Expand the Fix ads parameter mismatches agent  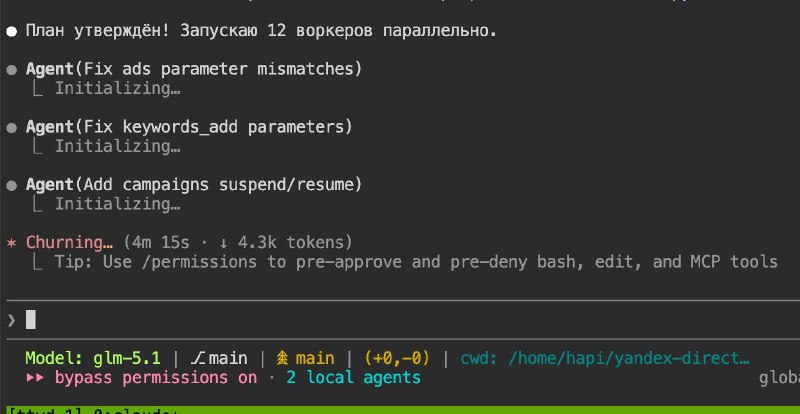194,70
